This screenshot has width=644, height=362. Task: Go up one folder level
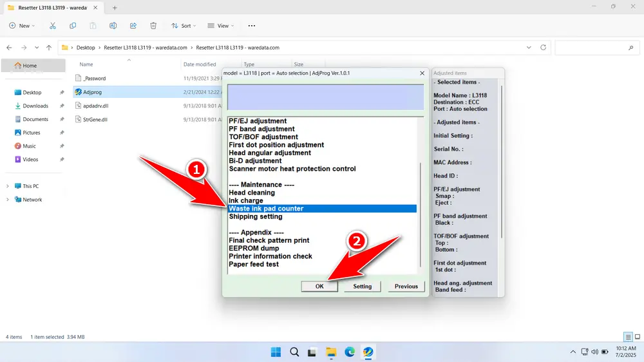(49, 48)
